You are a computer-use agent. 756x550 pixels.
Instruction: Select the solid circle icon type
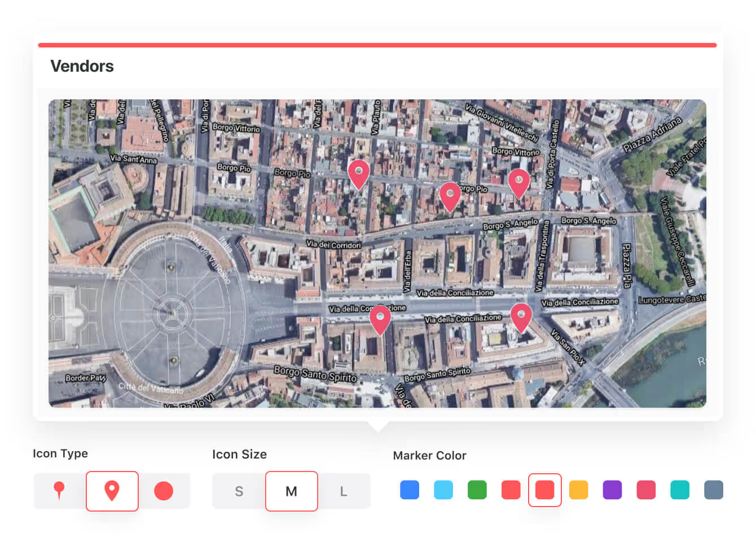(164, 491)
